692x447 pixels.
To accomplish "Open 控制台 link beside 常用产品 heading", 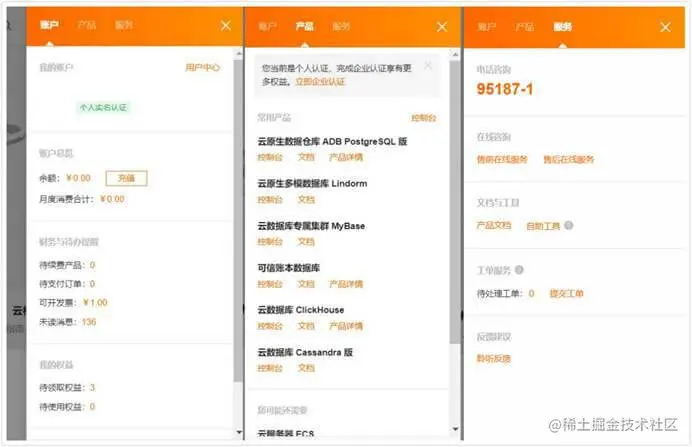I will tap(424, 118).
